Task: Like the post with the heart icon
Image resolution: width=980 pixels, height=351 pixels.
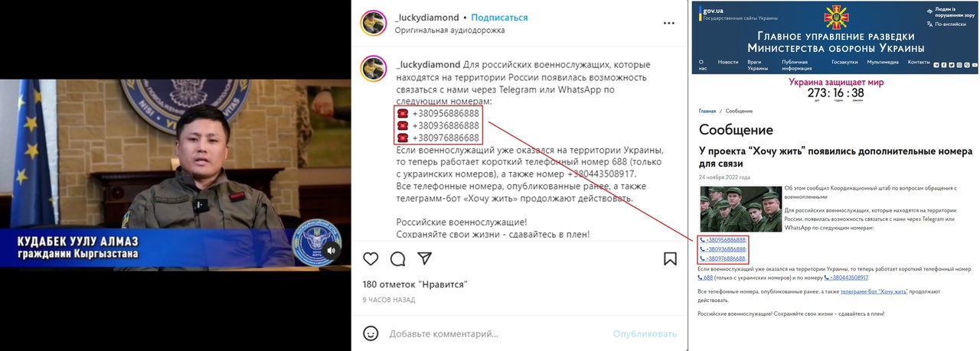Action: point(371,258)
